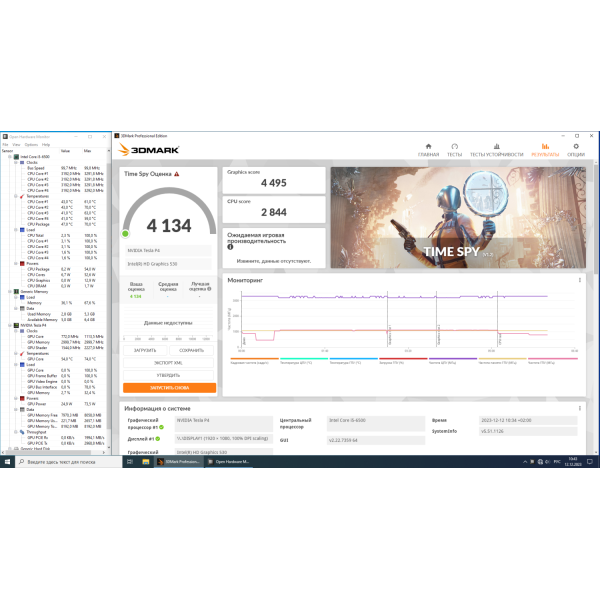Image resolution: width=600 pixels, height=600 pixels.
Task: Click the Generic Hard Disk icon in tree
Action: [16, 448]
